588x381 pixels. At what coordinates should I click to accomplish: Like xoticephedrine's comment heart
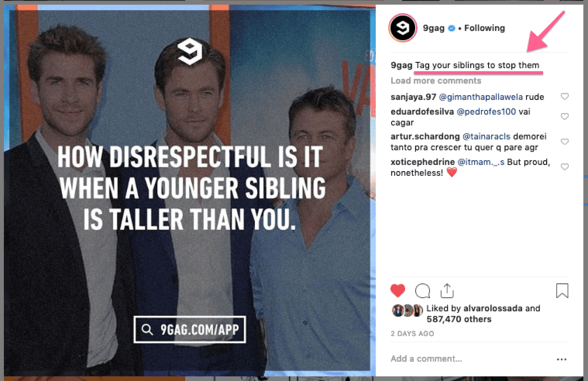point(565,166)
